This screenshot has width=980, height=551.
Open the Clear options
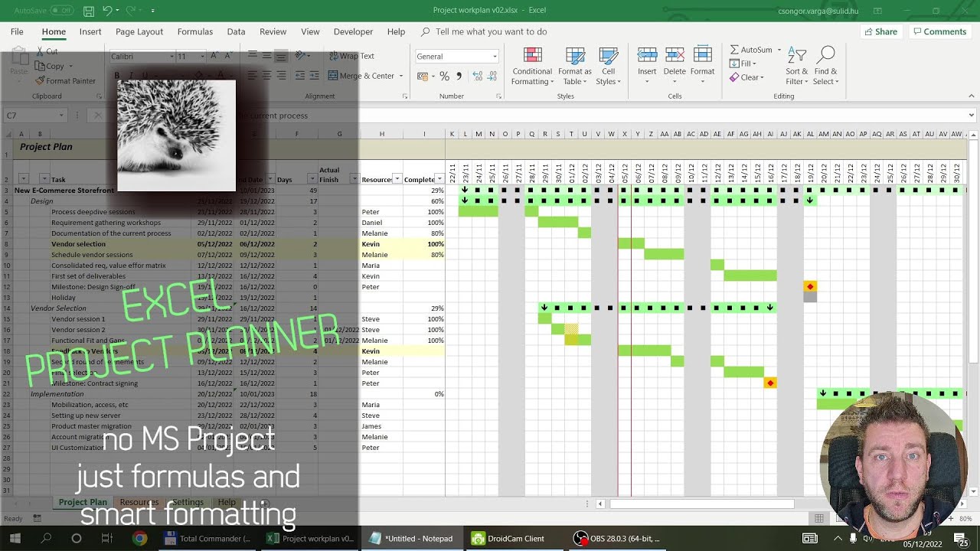[x=746, y=77]
